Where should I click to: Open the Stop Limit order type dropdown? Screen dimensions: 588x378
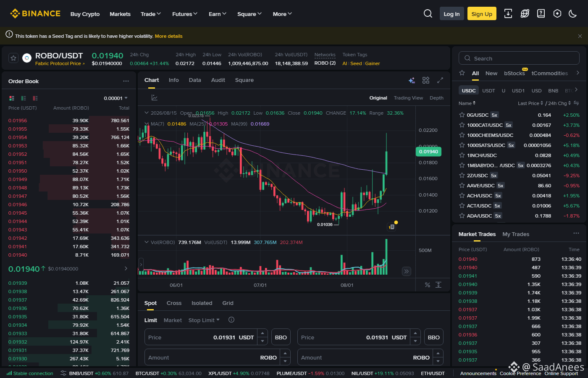click(204, 320)
